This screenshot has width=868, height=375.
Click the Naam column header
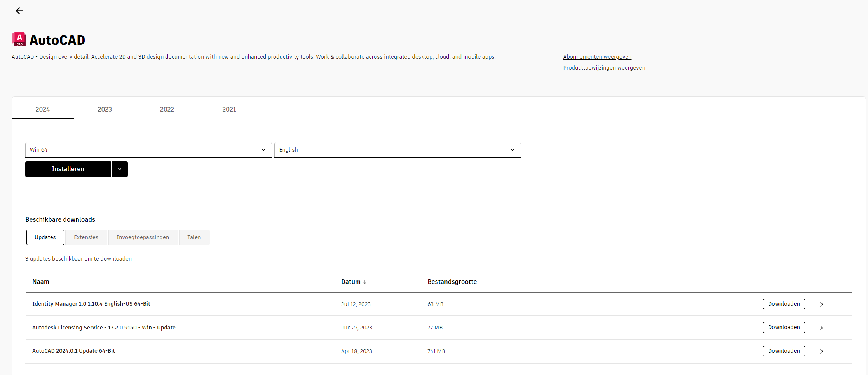click(41, 282)
